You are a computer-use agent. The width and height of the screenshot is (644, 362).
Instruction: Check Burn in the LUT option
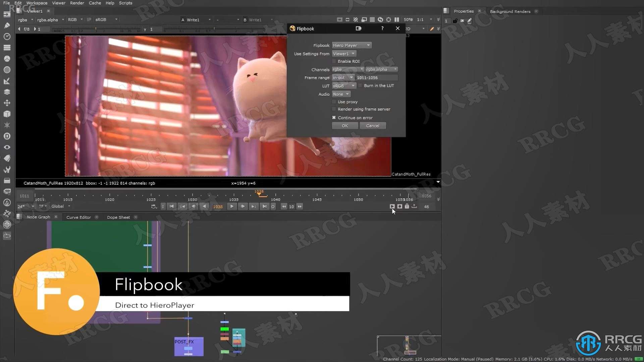(360, 85)
